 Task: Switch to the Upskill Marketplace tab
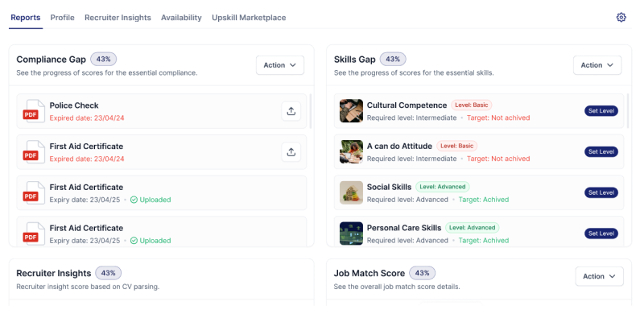[249, 18]
